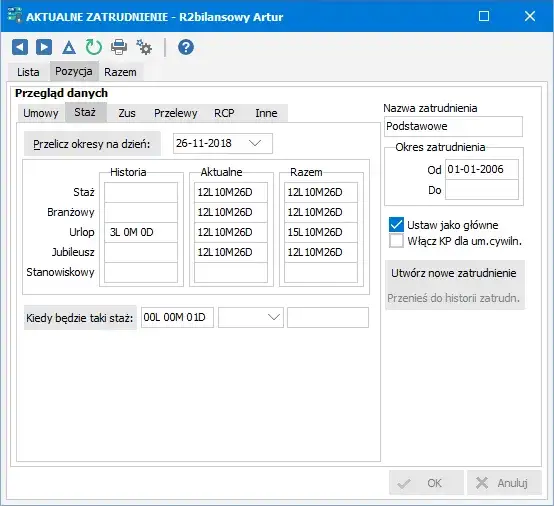Click the blue triangle toolbar icon

[x=69, y=47]
